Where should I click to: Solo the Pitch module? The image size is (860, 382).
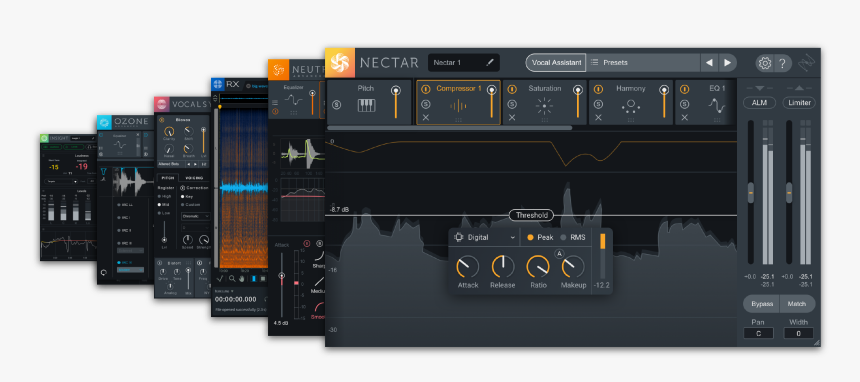[337, 104]
